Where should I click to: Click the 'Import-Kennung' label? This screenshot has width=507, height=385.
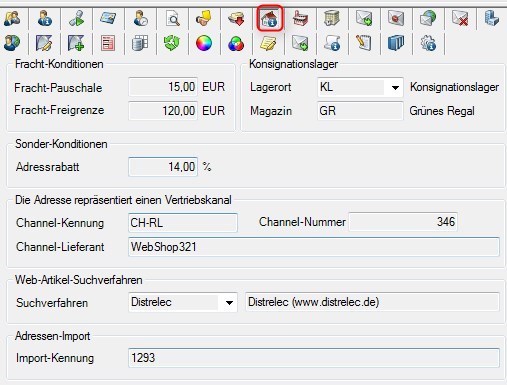click(55, 358)
